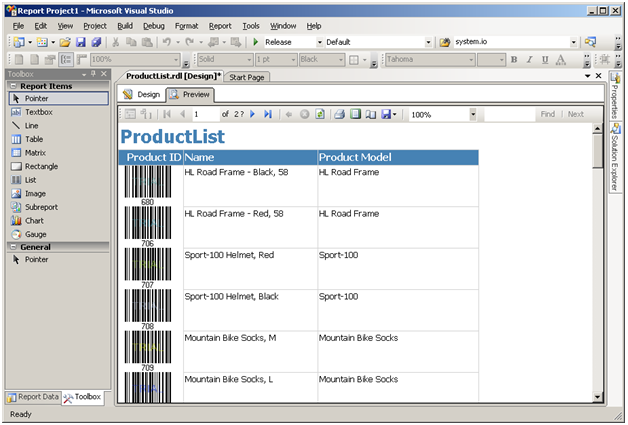Open the Toolbox window position dropdown
628x425 pixels.
(84, 74)
